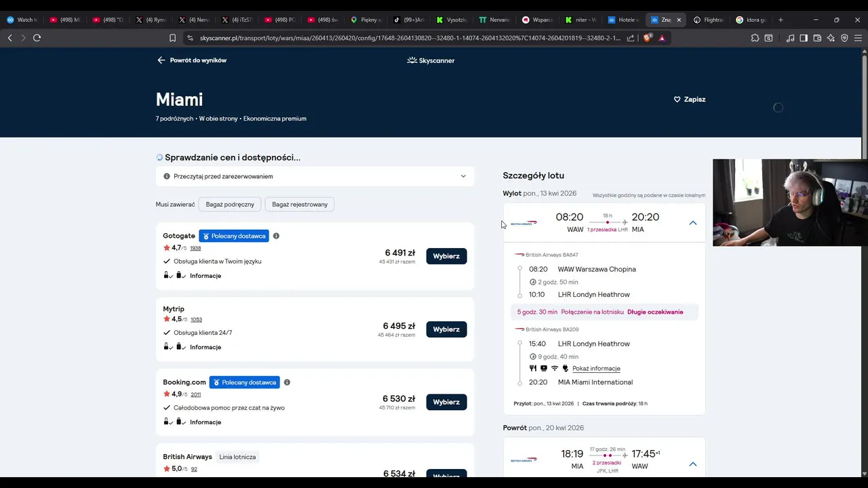Collapse outbound flight details chevron

coord(693,222)
